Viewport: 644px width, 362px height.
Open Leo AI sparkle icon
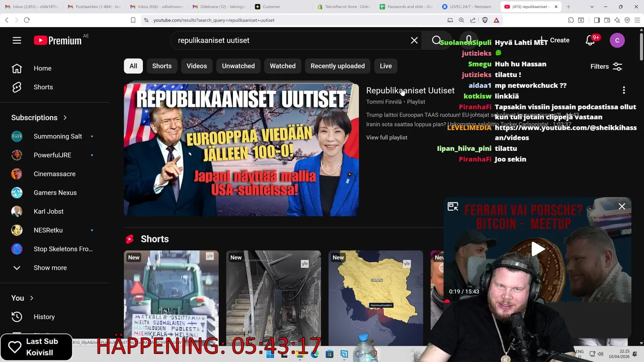tap(617, 20)
